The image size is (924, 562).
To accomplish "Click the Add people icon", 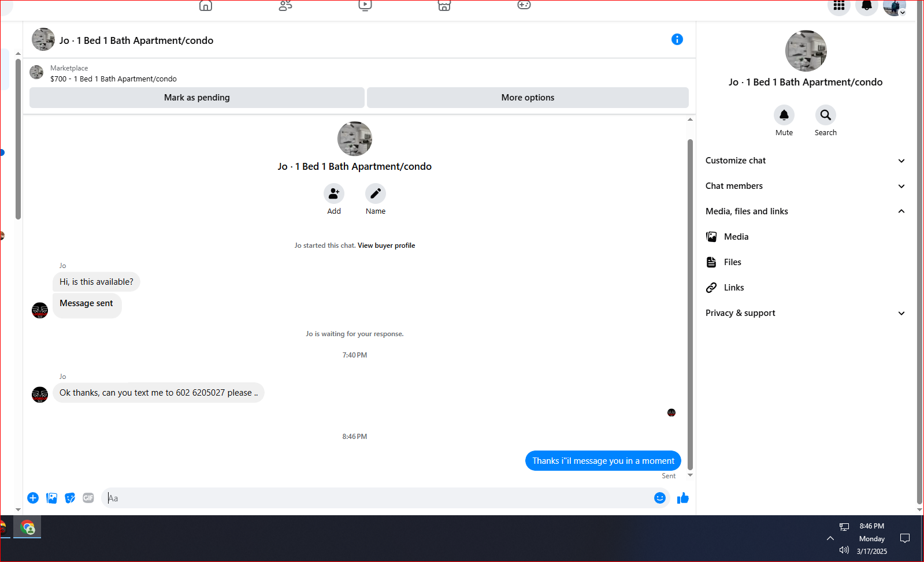I will pos(334,193).
